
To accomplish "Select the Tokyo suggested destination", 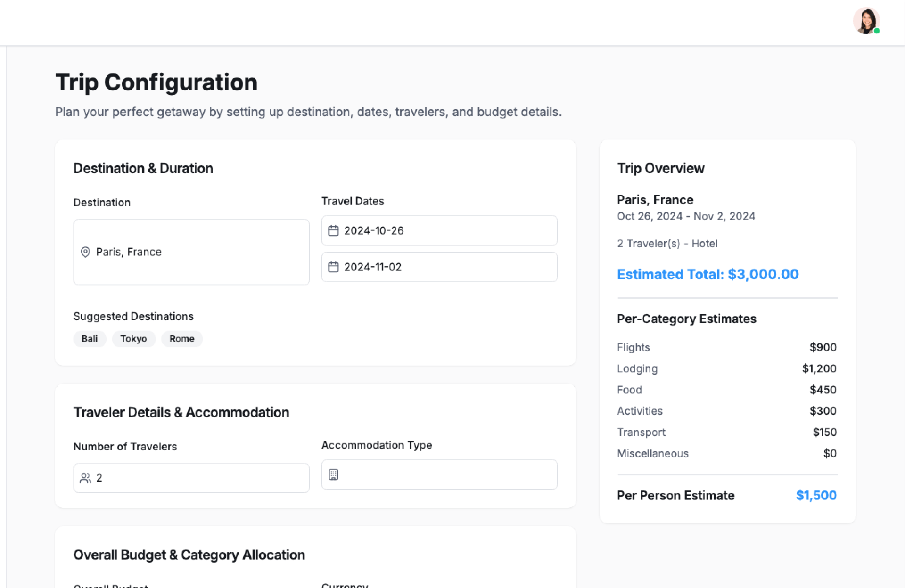I will [133, 339].
